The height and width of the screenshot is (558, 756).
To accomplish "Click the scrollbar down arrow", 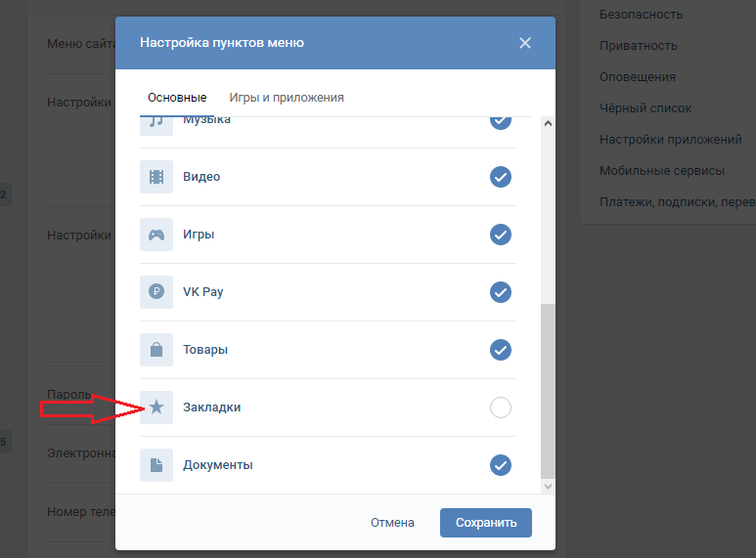I will click(548, 487).
